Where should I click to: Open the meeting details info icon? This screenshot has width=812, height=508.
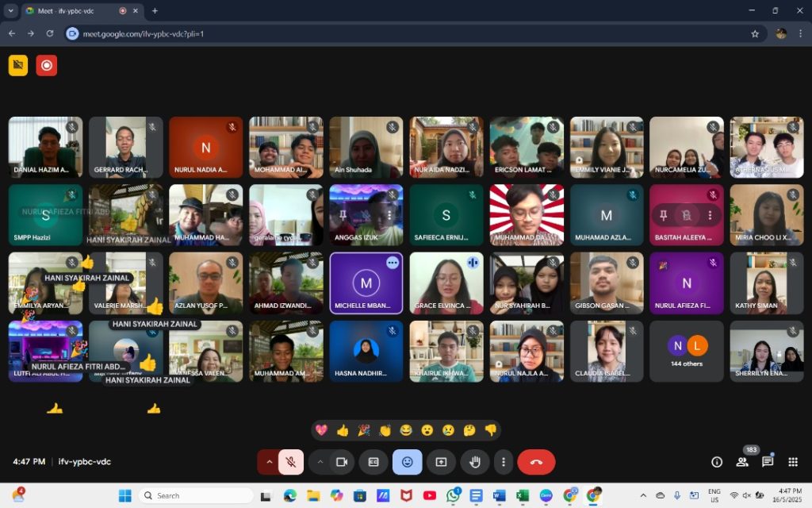(x=717, y=462)
